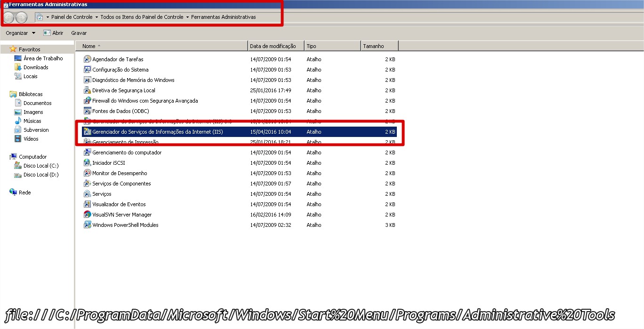
Task: Click the Agendador de Tarefas shortcut icon
Action: pyautogui.click(x=87, y=59)
